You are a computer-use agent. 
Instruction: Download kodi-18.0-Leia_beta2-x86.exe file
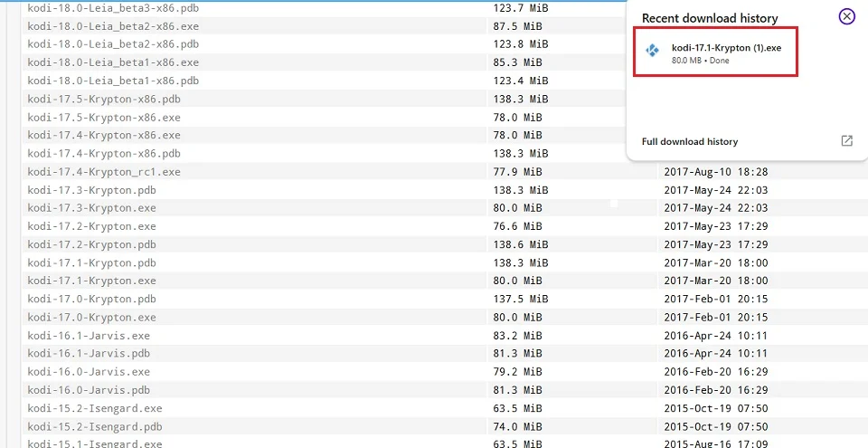click(113, 26)
